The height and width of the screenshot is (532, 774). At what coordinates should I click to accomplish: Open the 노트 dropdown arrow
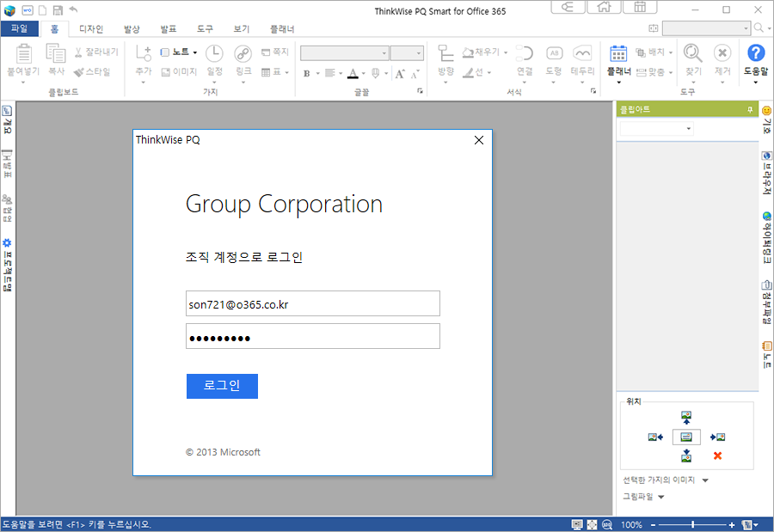click(x=195, y=52)
